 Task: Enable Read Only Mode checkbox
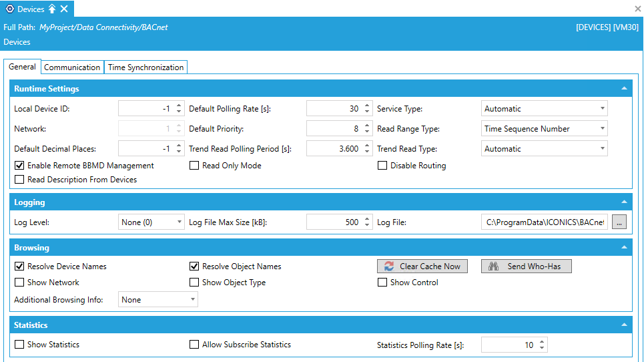click(194, 166)
